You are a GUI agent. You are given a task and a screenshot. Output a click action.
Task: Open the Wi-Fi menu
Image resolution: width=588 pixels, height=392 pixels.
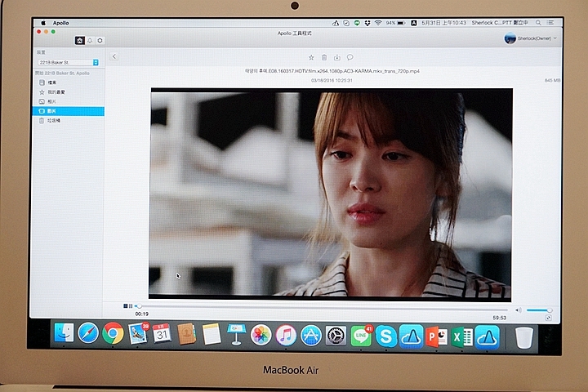pyautogui.click(x=378, y=23)
